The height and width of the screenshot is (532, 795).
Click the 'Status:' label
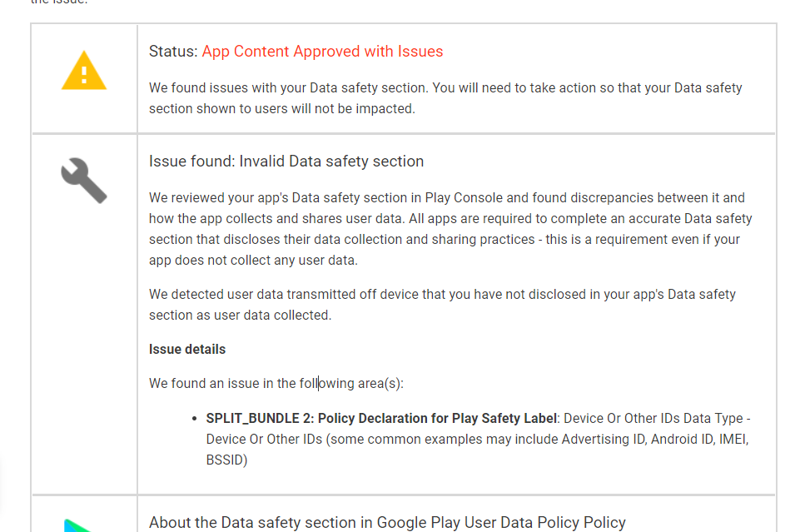click(x=173, y=52)
